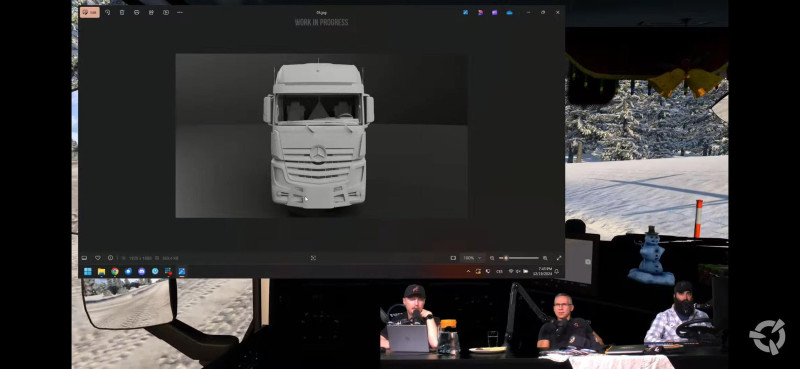800x369 pixels.
Task: Open the notification bell in taskbar
Action: [557, 272]
